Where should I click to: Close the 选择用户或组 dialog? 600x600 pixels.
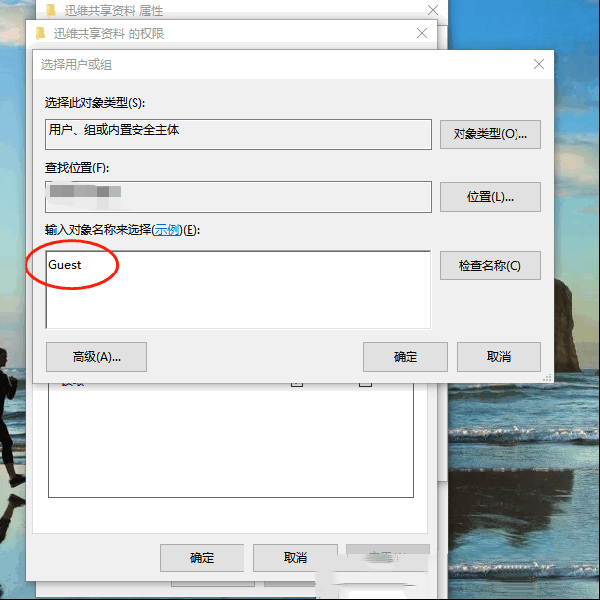[539, 64]
